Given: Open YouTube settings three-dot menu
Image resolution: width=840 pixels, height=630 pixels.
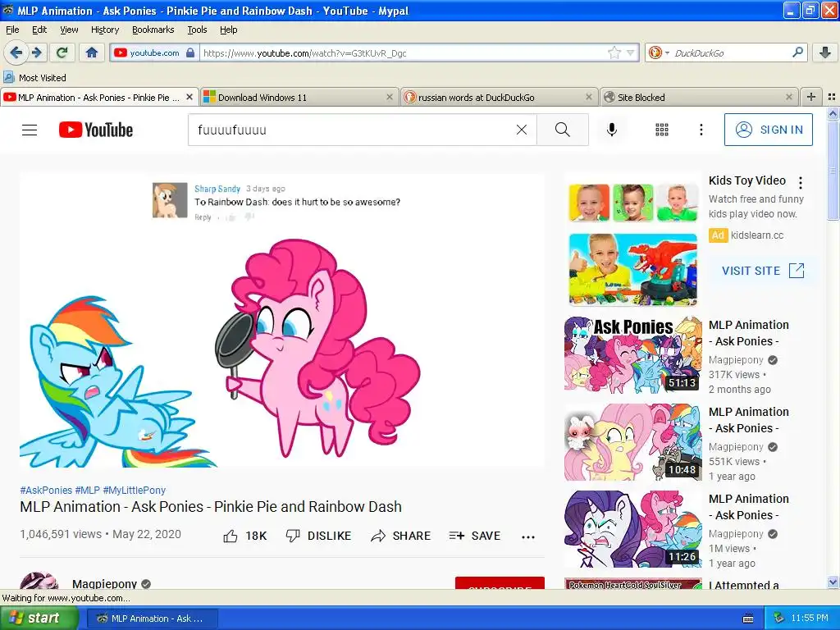Looking at the screenshot, I should [x=701, y=130].
